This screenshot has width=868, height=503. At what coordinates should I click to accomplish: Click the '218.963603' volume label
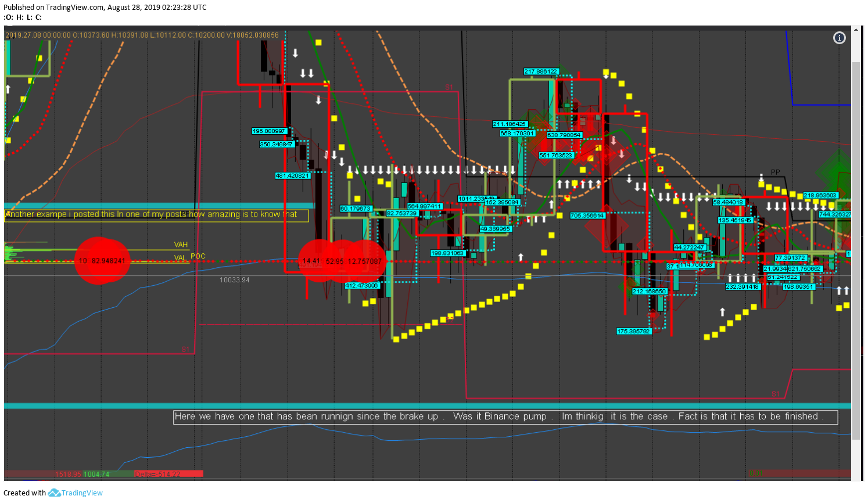click(820, 195)
